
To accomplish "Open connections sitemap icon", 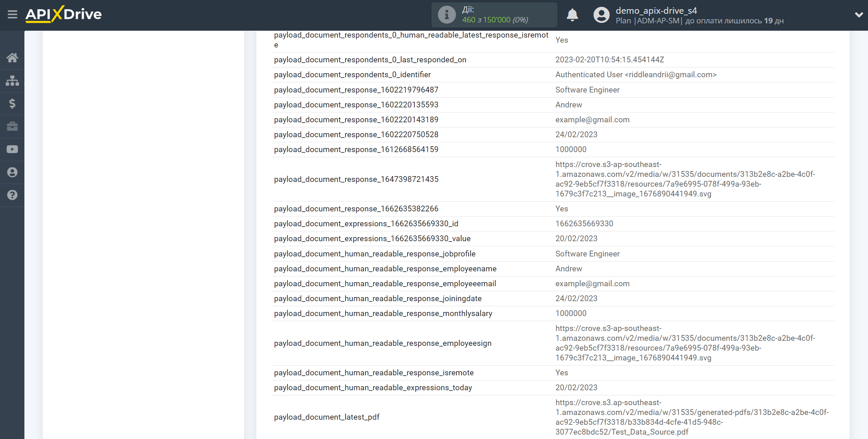I will pyautogui.click(x=12, y=81).
